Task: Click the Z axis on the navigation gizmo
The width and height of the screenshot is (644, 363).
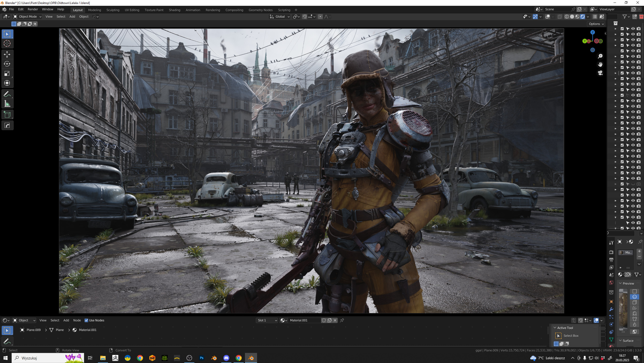Action: coord(592,32)
